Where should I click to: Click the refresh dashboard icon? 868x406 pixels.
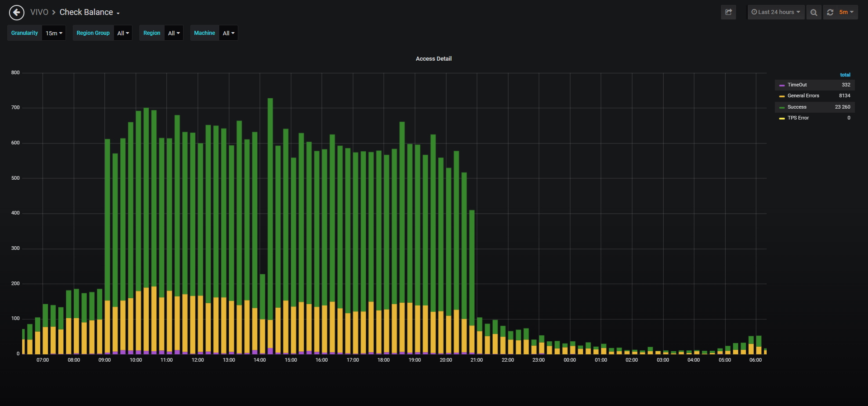830,12
